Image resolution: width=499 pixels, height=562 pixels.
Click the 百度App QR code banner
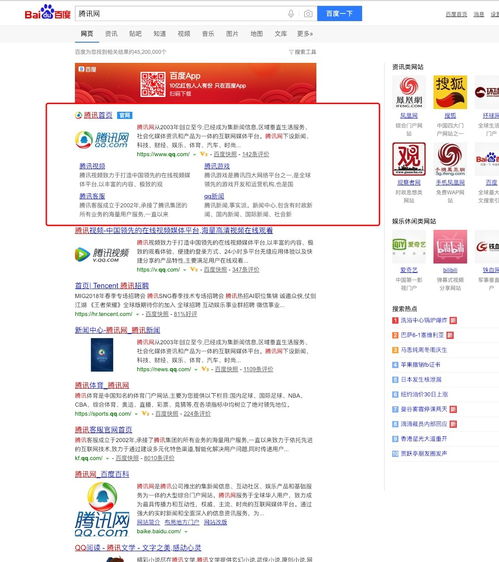pos(195,83)
